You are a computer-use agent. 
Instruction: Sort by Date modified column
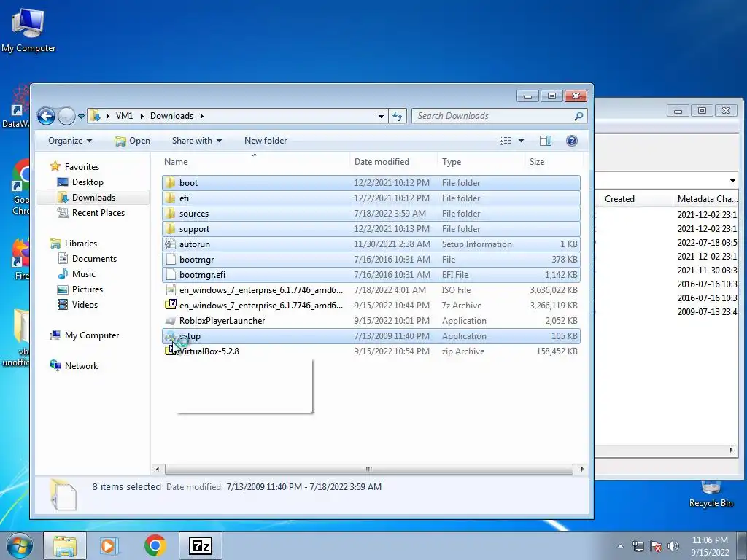393,162
